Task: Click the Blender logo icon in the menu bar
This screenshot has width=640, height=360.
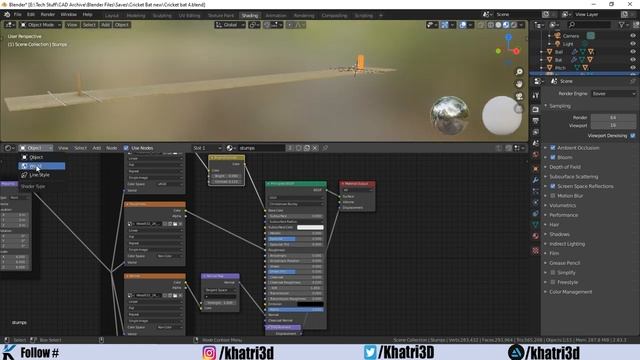Action: pos(7,14)
